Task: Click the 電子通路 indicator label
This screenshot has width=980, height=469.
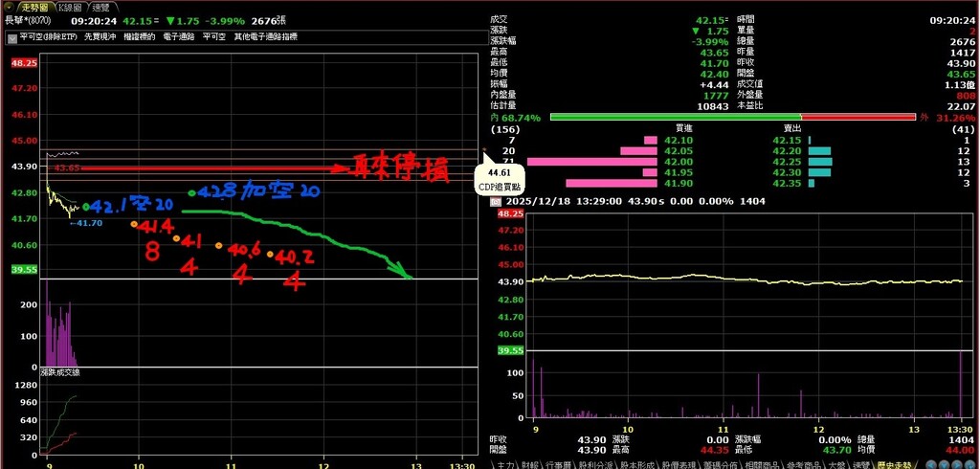Action: [179, 36]
